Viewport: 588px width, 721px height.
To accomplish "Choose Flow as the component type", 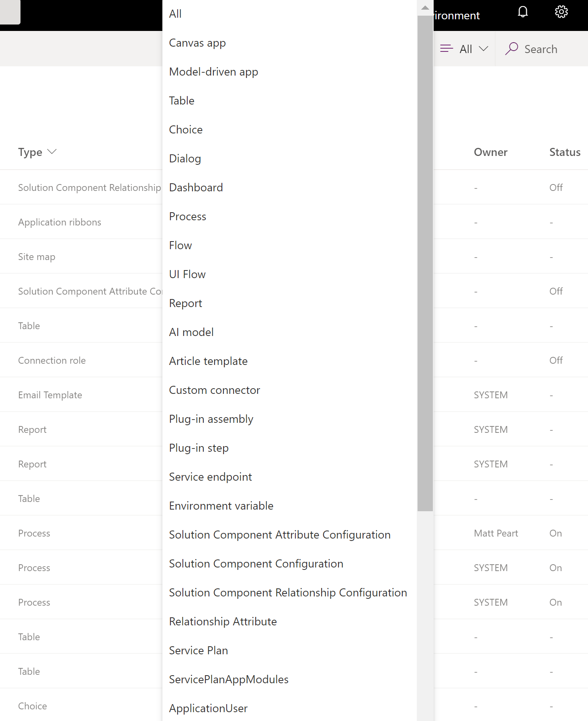I will pyautogui.click(x=180, y=245).
